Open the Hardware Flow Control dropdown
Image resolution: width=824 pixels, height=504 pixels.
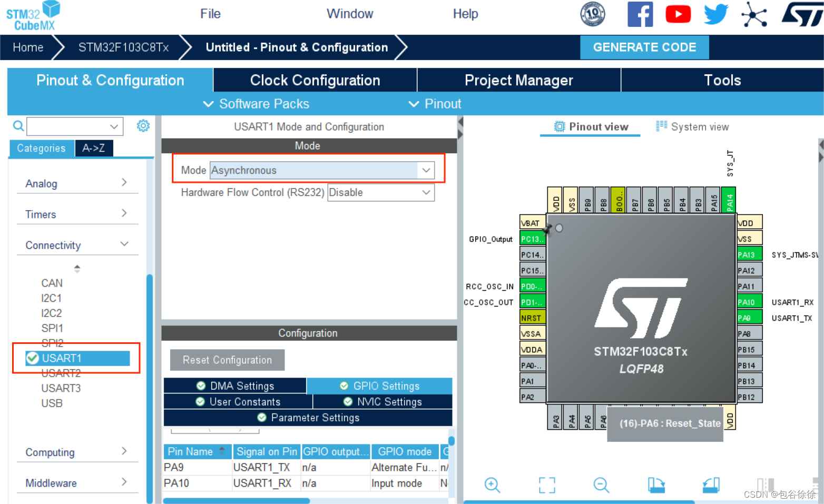click(x=381, y=192)
